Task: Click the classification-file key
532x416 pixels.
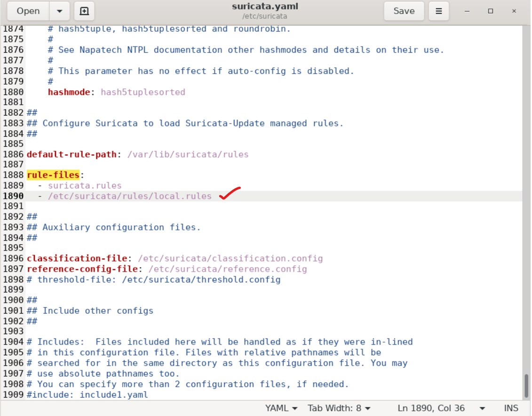Action: (x=77, y=259)
